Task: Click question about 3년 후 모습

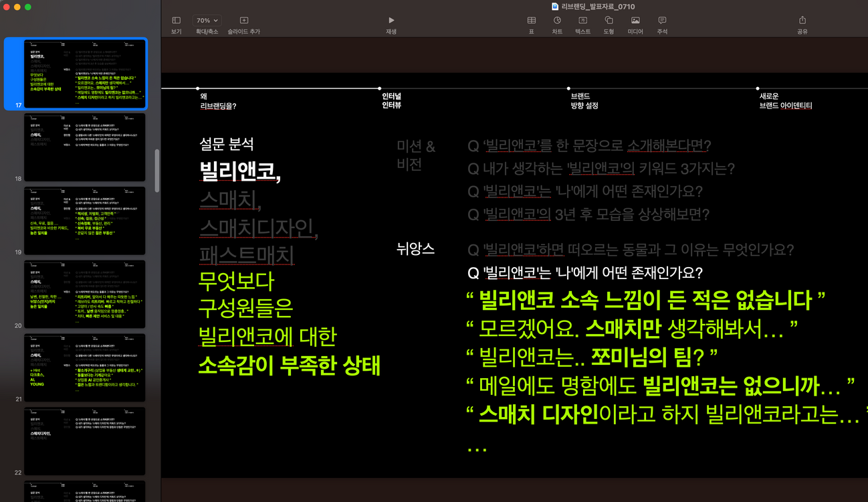Action: [x=588, y=215]
